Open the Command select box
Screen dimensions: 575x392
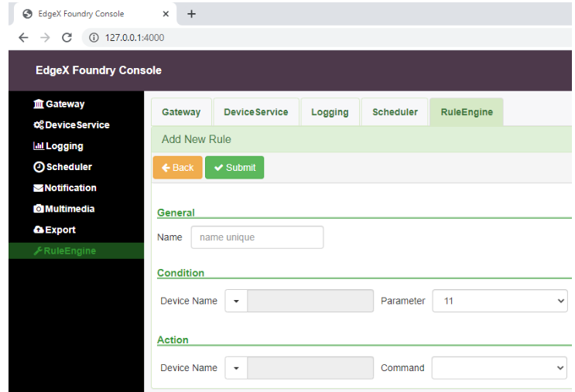click(x=499, y=368)
